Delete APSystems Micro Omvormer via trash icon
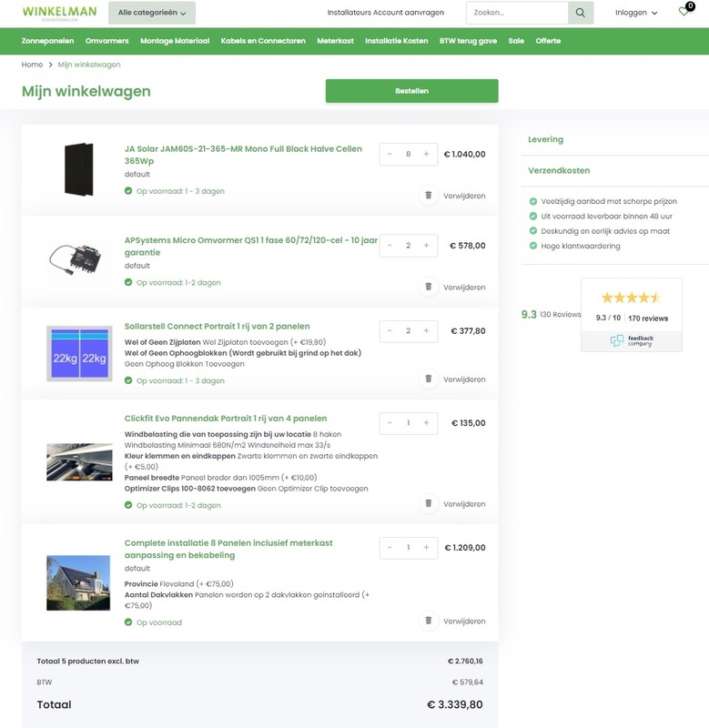The image size is (709, 728). click(429, 287)
